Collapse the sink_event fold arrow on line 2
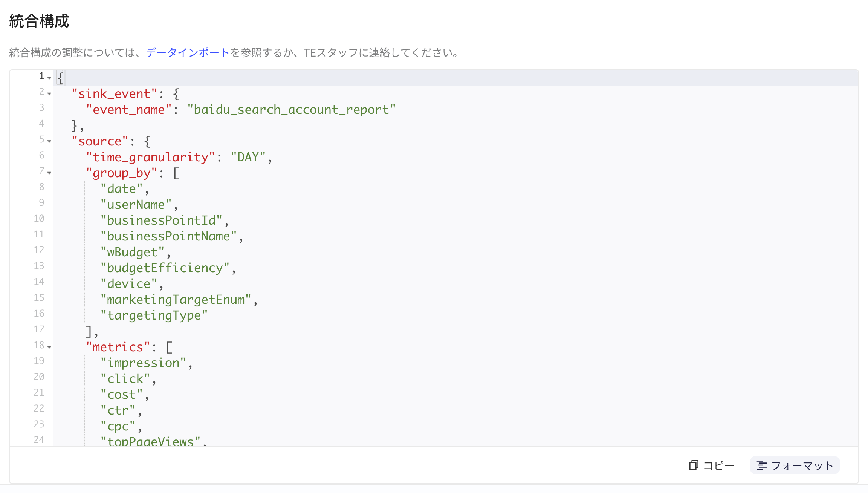Screen dimensions: 868x493 click(49, 93)
